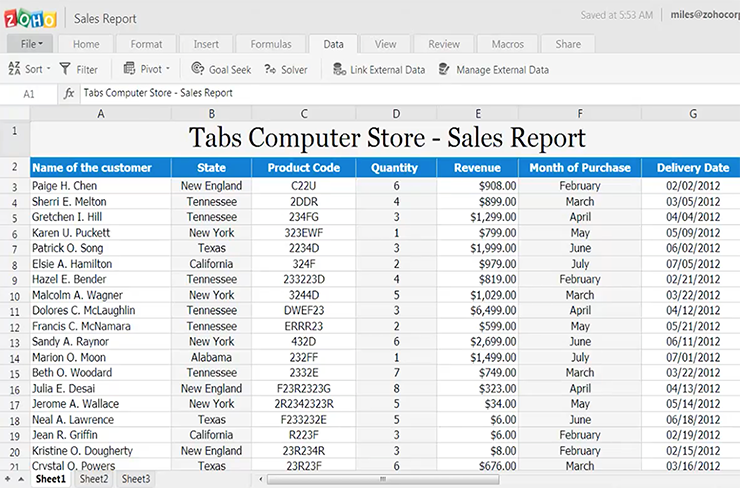Switch to the Formulas tab
This screenshot has height=488, width=740.
270,44
